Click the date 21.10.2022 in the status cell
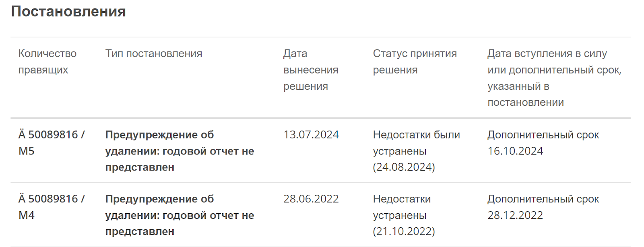The height and width of the screenshot is (247, 644). pyautogui.click(x=404, y=232)
